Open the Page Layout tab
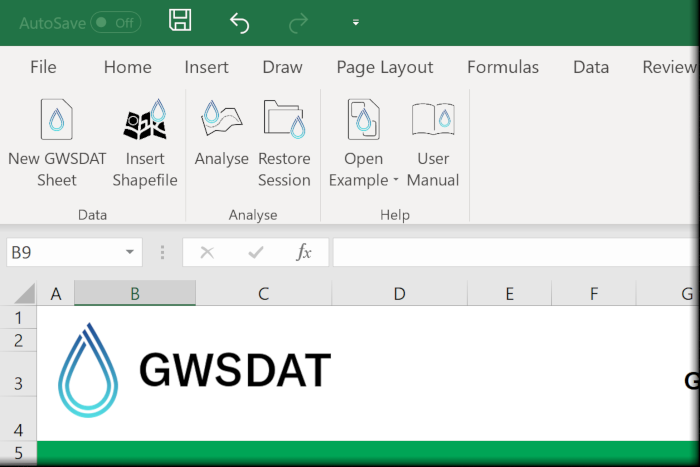This screenshot has width=700, height=467. (385, 67)
